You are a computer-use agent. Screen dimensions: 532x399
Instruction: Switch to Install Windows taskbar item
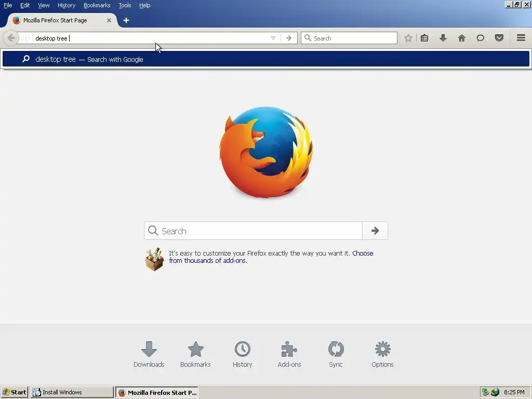coord(72,392)
